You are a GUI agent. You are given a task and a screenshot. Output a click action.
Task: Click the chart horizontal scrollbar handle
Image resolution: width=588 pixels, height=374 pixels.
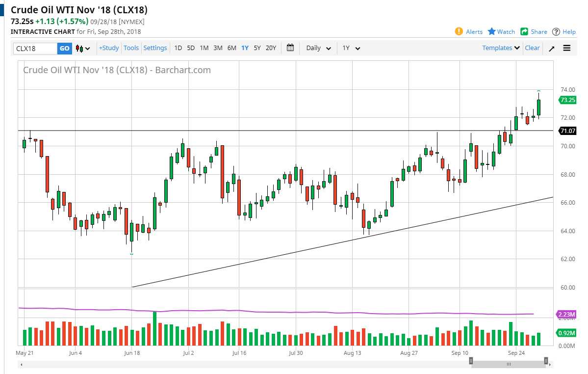pyautogui.click(x=508, y=364)
